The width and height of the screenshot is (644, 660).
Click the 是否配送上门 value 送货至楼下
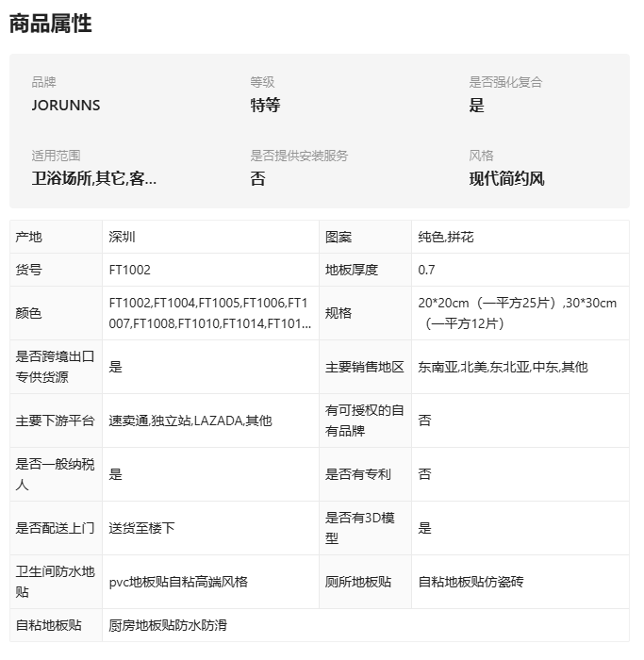141,528
